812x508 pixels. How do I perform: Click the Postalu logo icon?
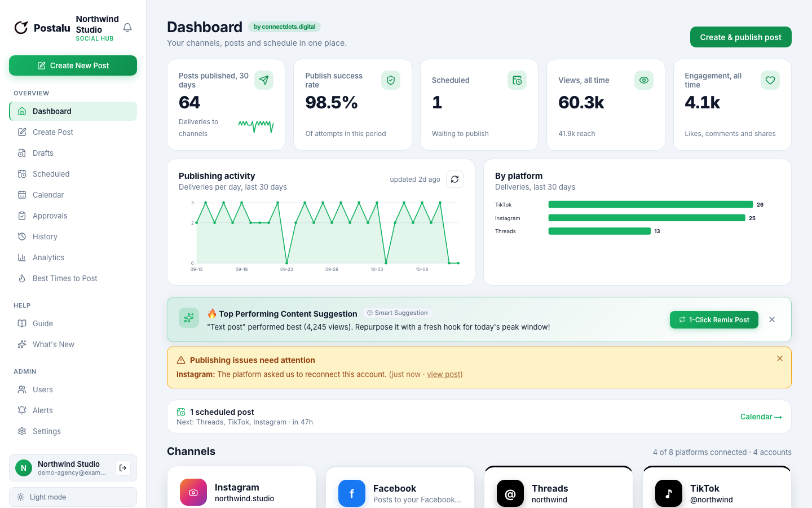(x=21, y=28)
